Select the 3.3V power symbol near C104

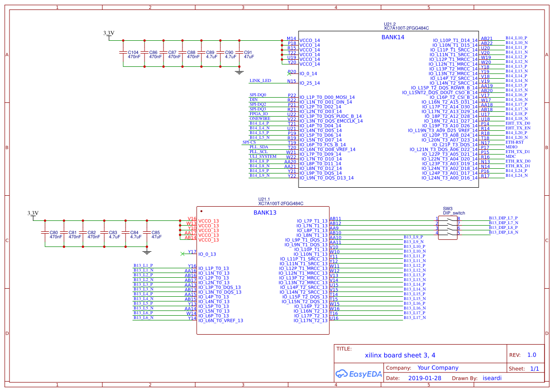pyautogui.click(x=109, y=35)
